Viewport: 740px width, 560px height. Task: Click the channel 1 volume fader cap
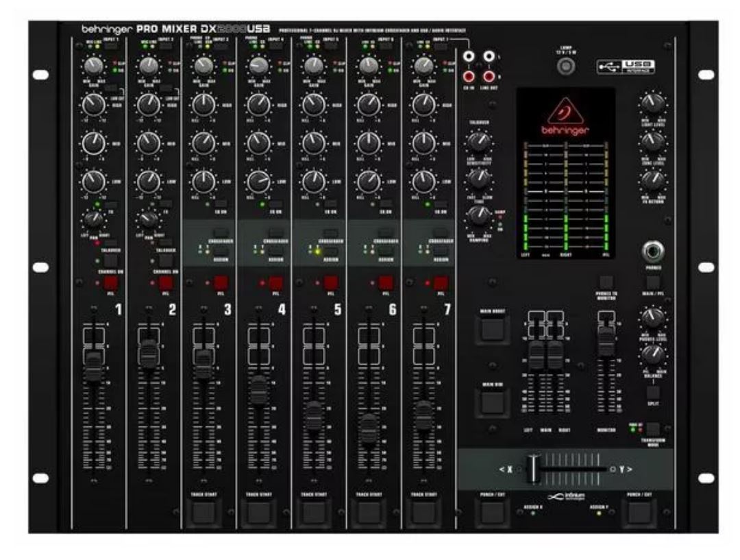point(93,366)
